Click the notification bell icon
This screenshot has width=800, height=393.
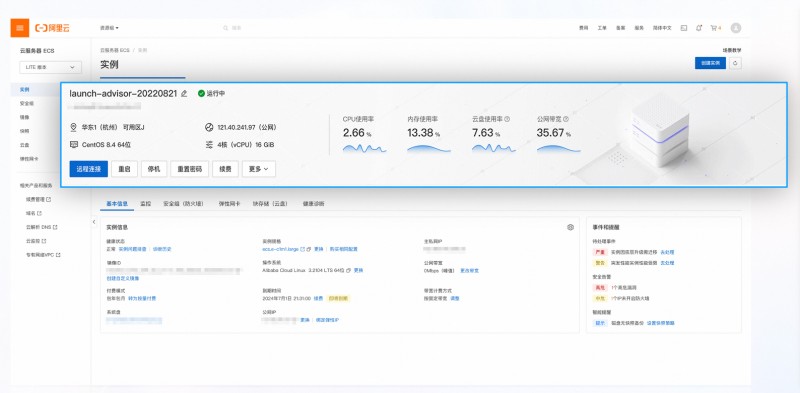pos(698,28)
